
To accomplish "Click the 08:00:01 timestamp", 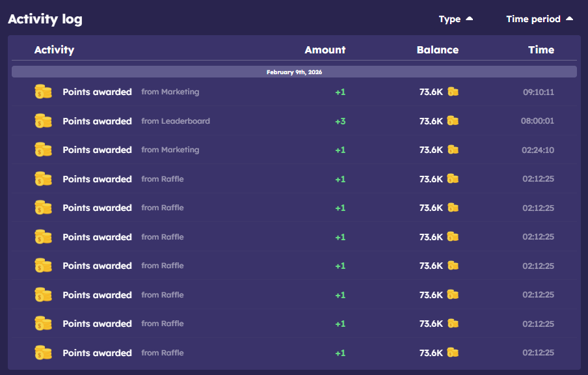I will click(538, 121).
